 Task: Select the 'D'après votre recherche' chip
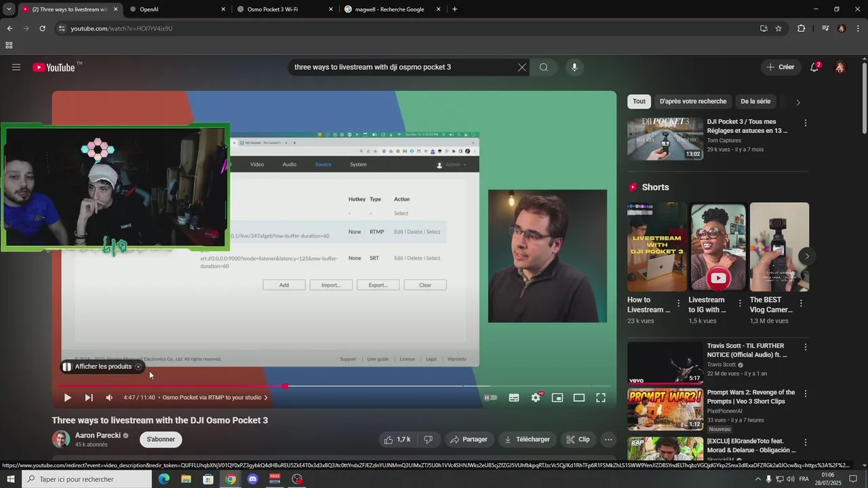coord(693,102)
